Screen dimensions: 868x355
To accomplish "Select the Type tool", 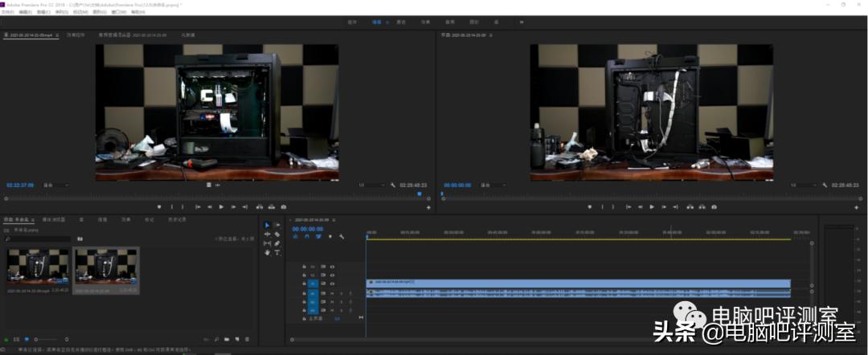I will click(x=277, y=252).
